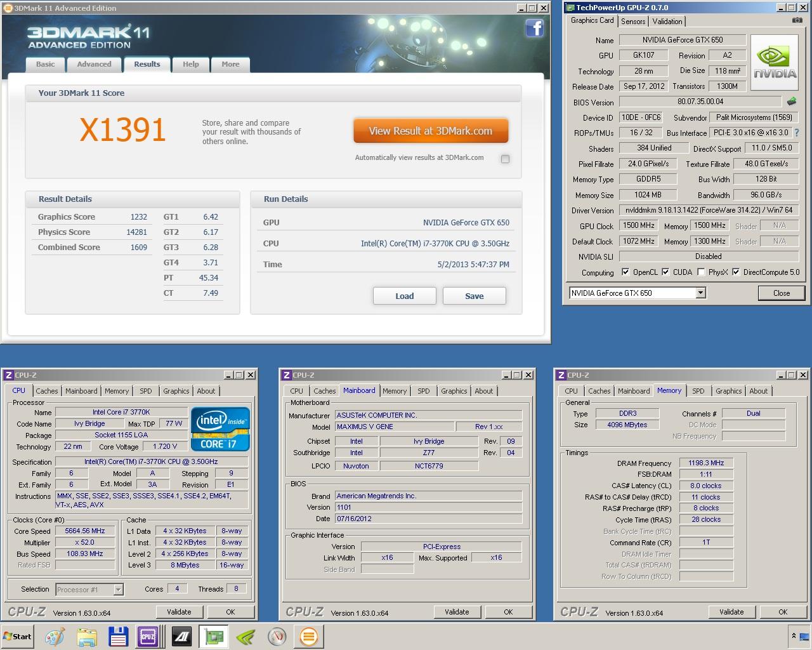Viewport: 812px width, 650px height.
Task: Open CPU tab in right CPU-Z window
Action: 572,391
